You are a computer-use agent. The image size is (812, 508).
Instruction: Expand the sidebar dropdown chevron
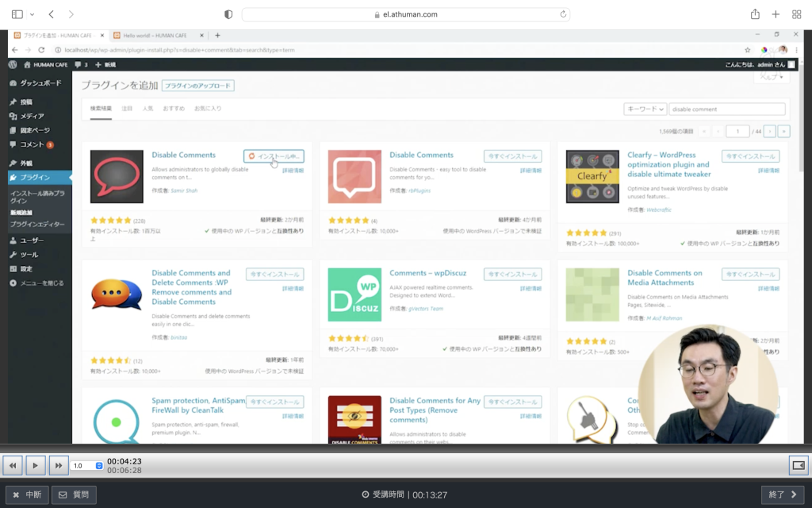point(33,14)
